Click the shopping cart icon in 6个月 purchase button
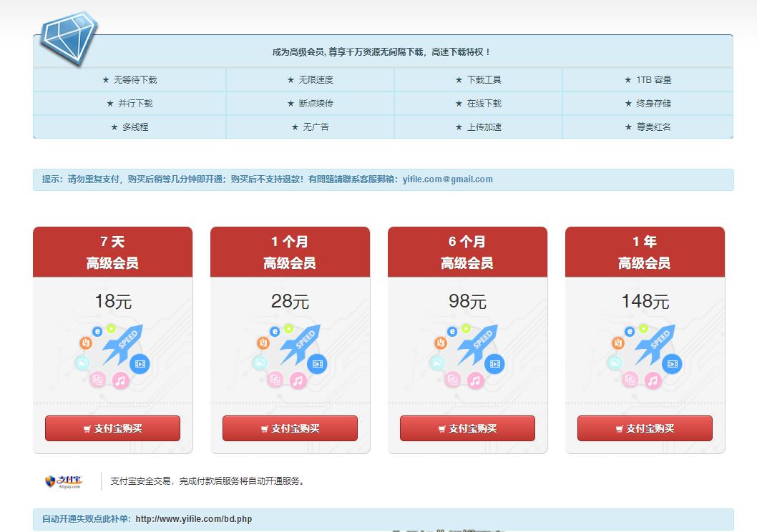The width and height of the screenshot is (757, 532). (442, 428)
